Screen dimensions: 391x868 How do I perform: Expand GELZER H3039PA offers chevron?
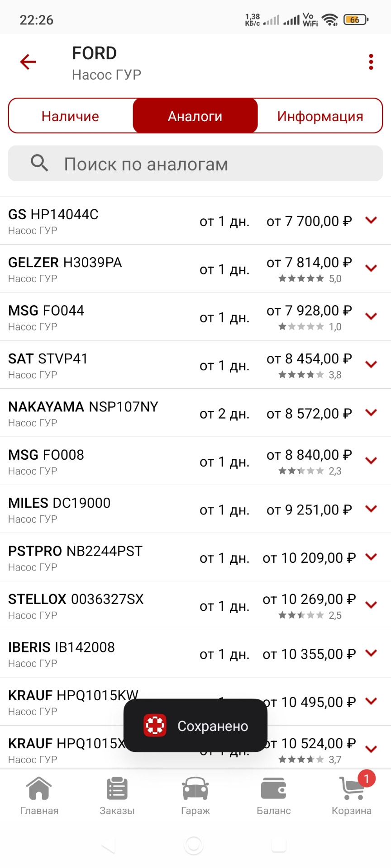[371, 269]
